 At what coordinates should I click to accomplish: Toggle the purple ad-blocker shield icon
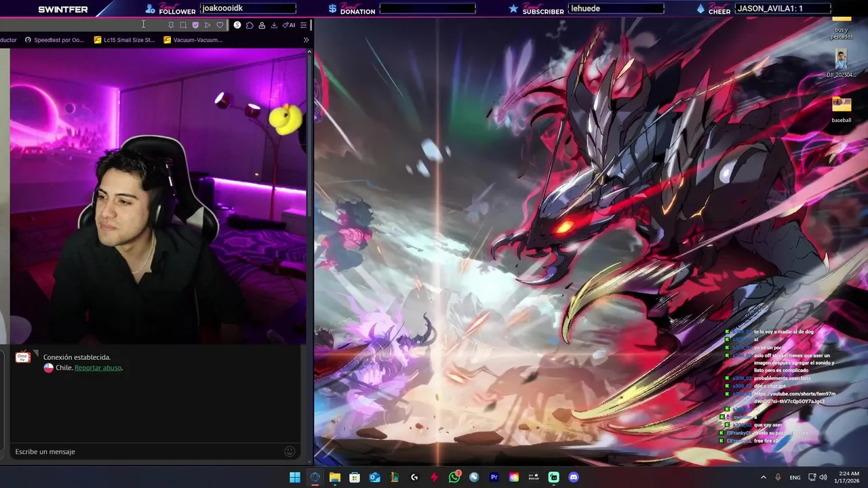tap(195, 25)
